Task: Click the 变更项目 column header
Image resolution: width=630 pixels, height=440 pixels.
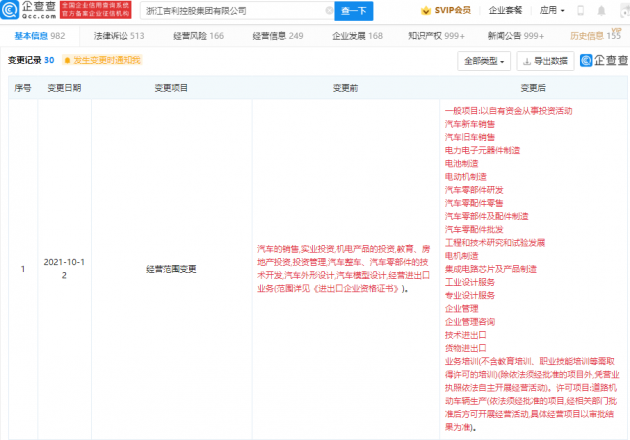Action: click(x=171, y=88)
